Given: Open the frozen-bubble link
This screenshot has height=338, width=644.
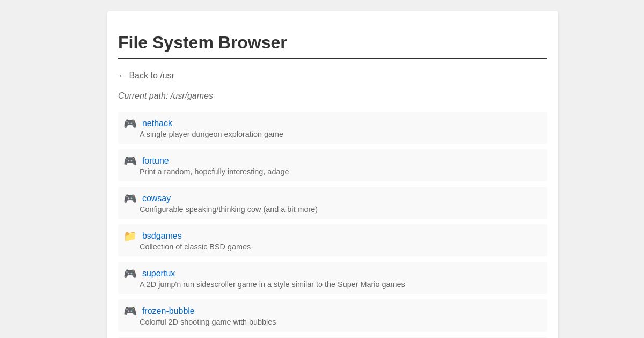Looking at the screenshot, I should [x=168, y=311].
